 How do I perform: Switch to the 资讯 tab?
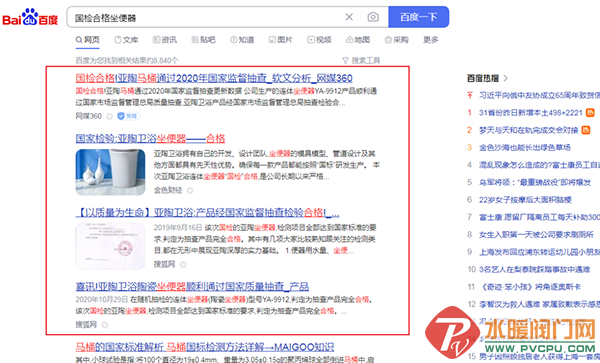pyautogui.click(x=165, y=39)
